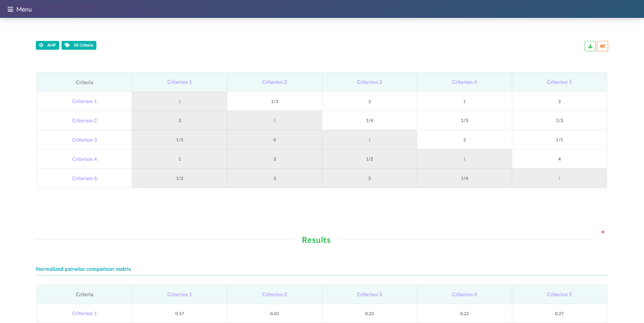Click grey cell 1/4 at Criterion 5 row, Criterion 4 column
The width and height of the screenshot is (644, 323).
coord(464,178)
